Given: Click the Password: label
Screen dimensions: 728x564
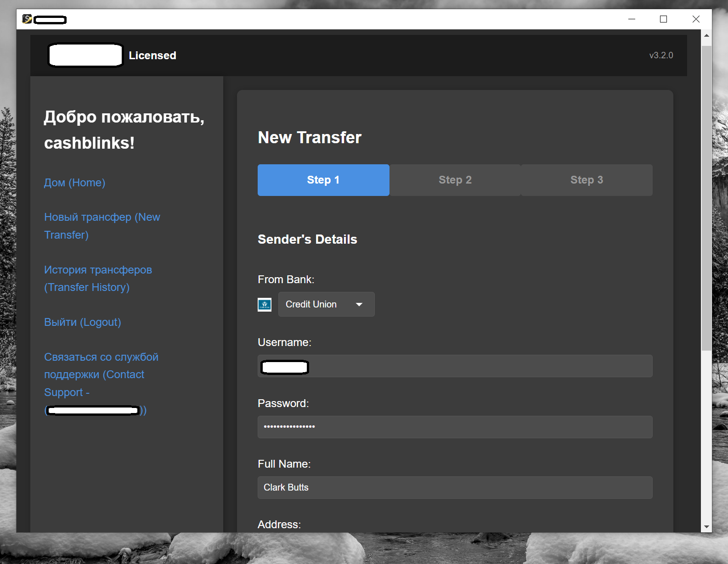Looking at the screenshot, I should point(283,403).
